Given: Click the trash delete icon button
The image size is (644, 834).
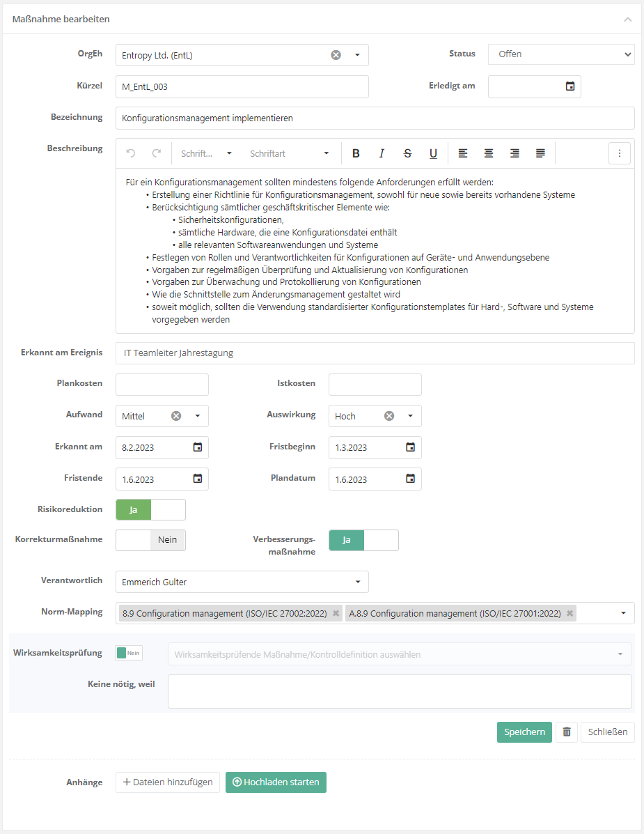Looking at the screenshot, I should [567, 732].
